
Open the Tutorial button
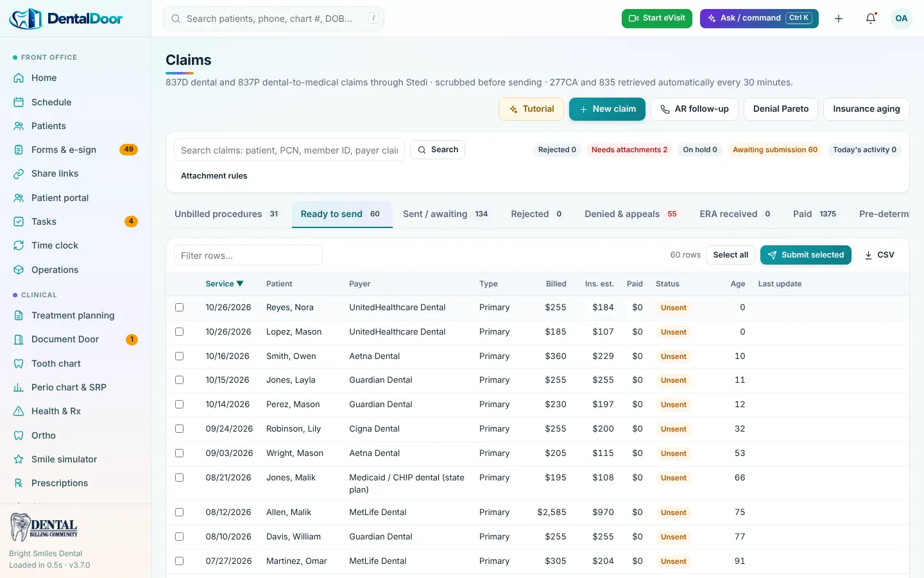(x=531, y=109)
